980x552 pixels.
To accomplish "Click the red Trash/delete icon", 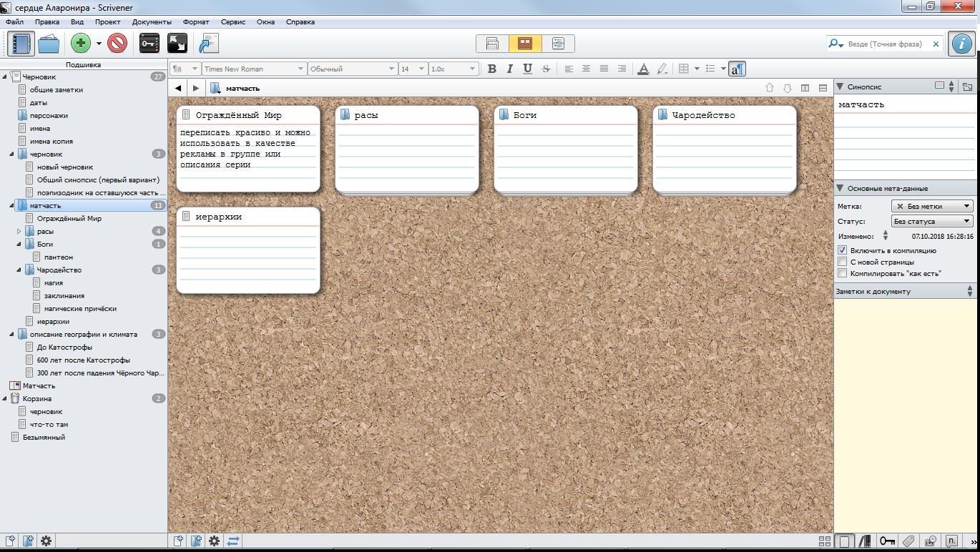I will click(117, 44).
